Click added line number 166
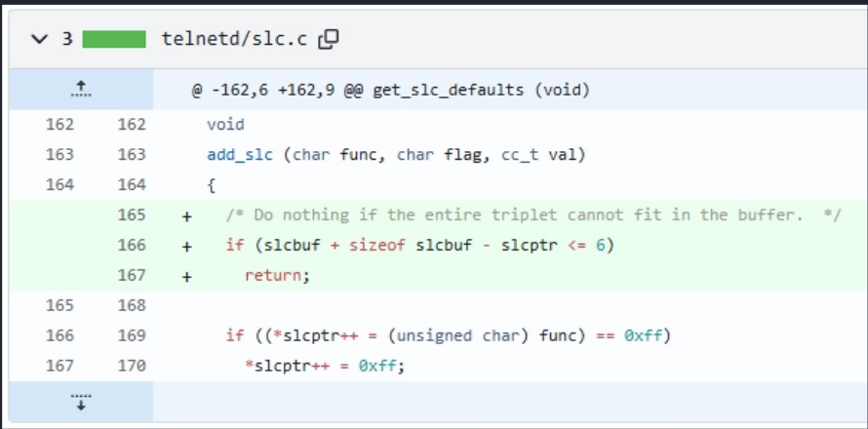This screenshot has width=868, height=429. coord(132,245)
